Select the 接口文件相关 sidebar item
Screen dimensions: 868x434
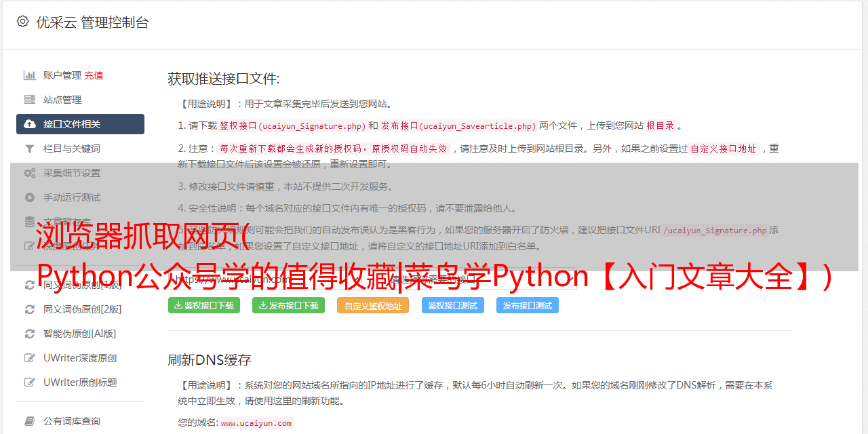click(80, 124)
